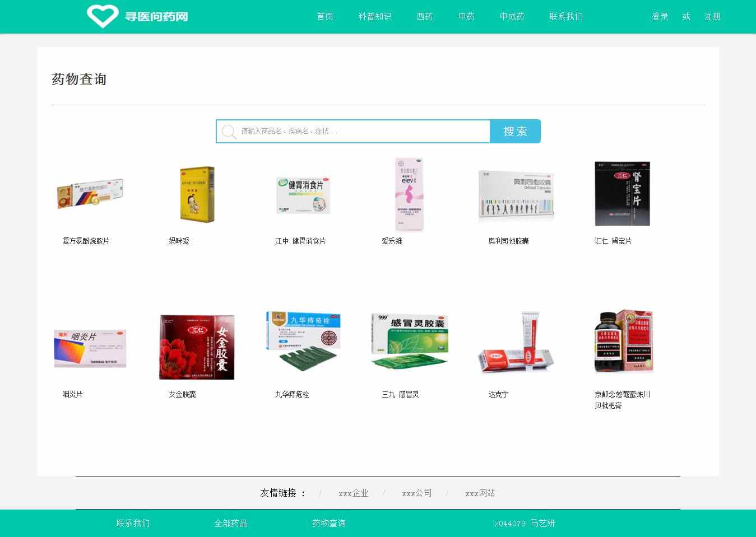Click the 江中 健胃消食片 name text

click(x=300, y=241)
